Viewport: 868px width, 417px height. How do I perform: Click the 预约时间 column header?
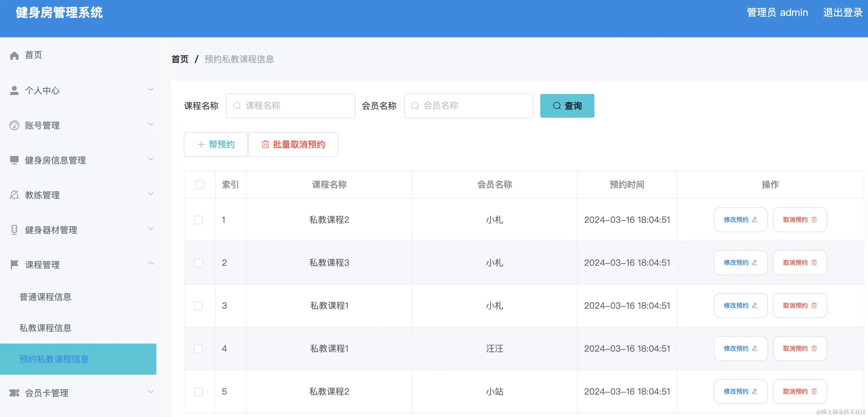click(627, 185)
